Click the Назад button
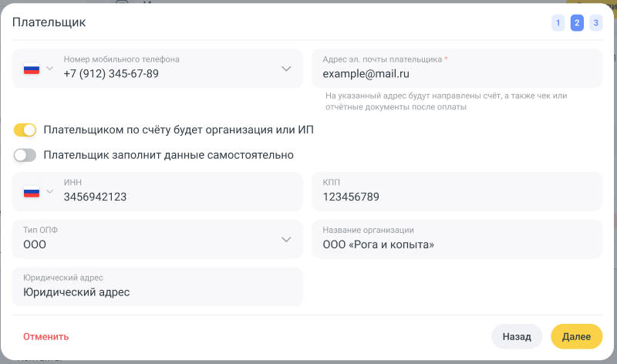The image size is (617, 364). (517, 336)
